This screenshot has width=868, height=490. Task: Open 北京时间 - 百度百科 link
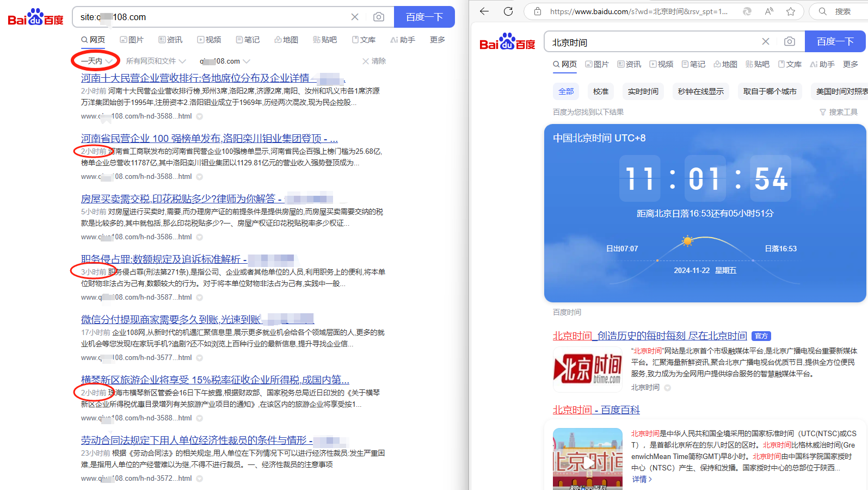[x=596, y=410]
